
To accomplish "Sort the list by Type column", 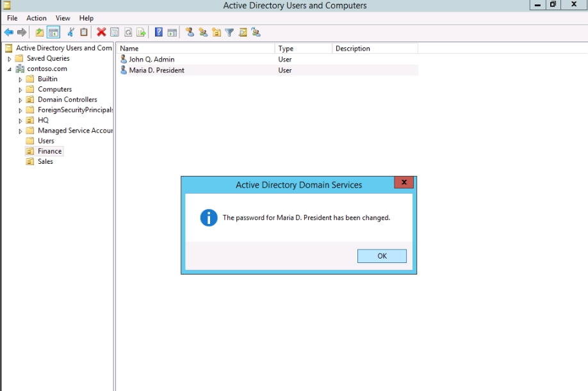I will (x=286, y=49).
